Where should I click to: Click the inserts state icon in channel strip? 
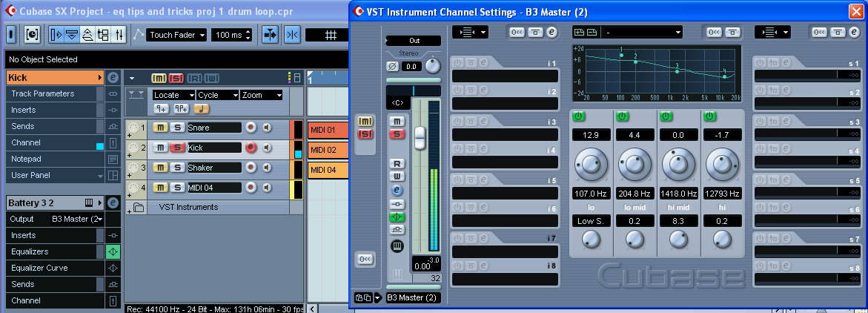pyautogui.click(x=397, y=204)
